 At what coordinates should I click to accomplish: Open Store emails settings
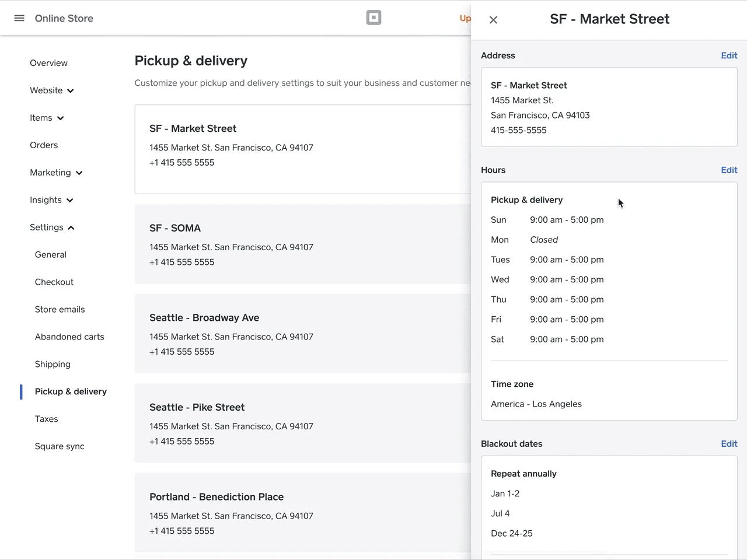(60, 310)
